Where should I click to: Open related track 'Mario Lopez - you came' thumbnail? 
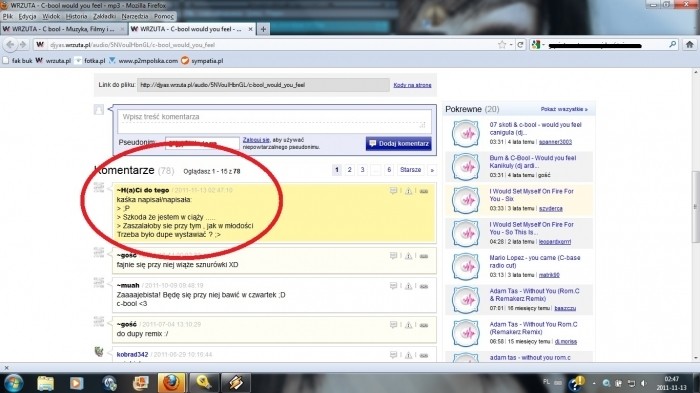click(466, 266)
